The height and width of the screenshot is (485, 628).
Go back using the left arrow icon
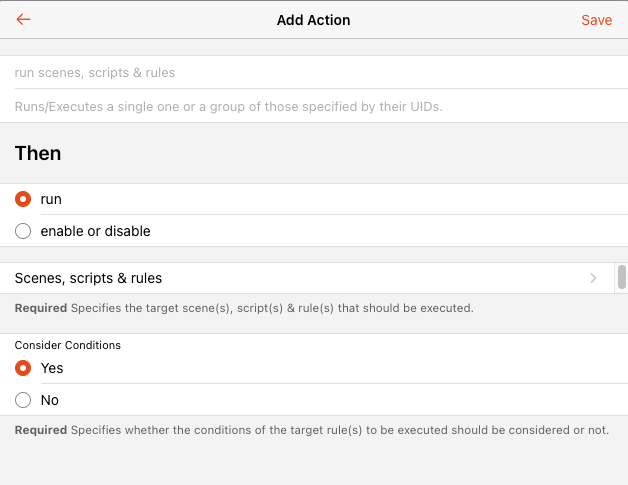coord(24,20)
